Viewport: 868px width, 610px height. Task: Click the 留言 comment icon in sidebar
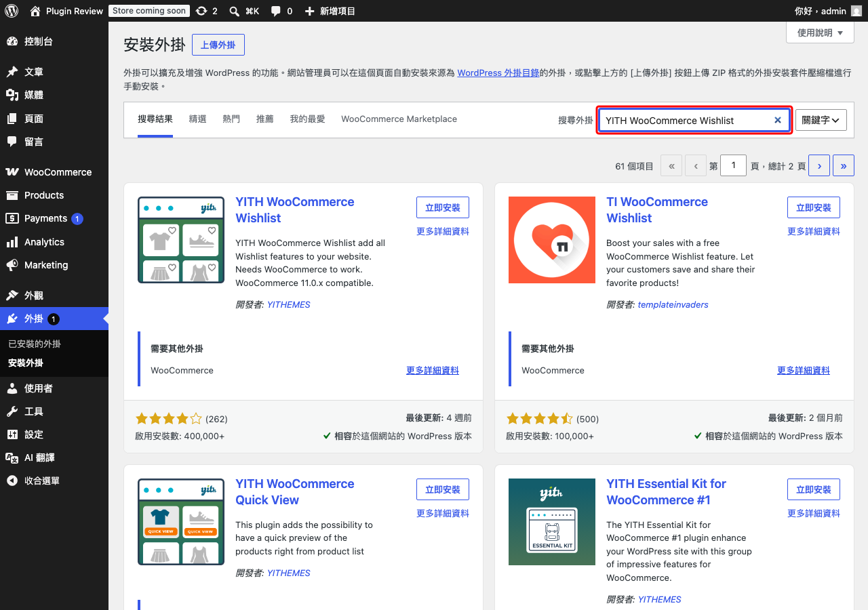(x=12, y=142)
